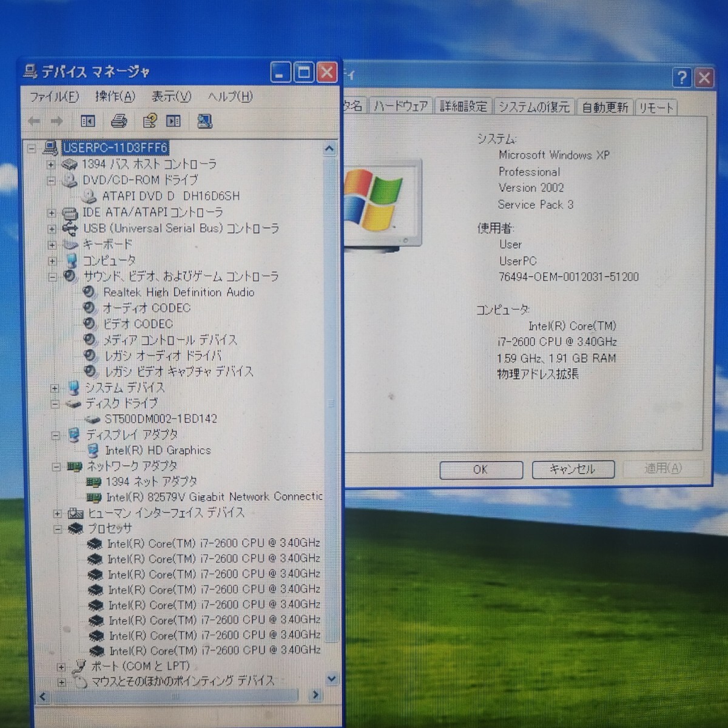
Task: Click the Show/Hide console tree icon
Action: click(88, 121)
